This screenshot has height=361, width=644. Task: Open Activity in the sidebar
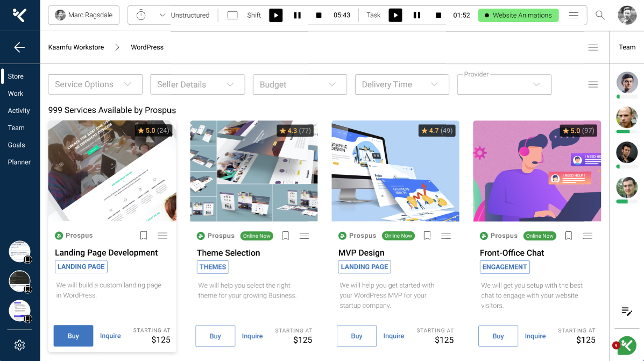point(19,111)
